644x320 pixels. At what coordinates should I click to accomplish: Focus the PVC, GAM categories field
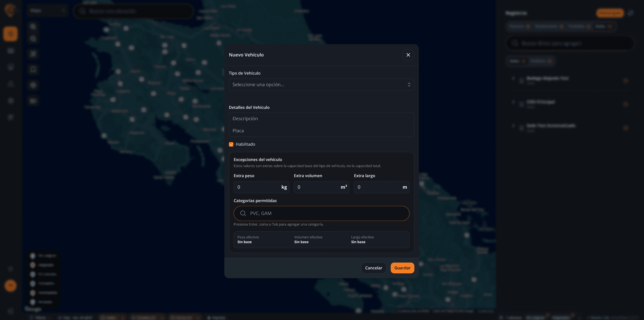click(321, 213)
